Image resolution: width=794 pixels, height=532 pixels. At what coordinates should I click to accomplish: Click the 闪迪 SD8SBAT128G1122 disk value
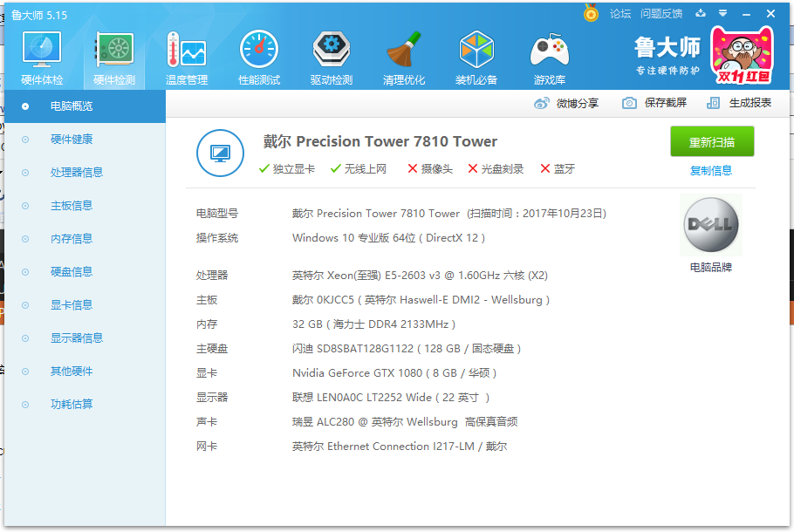(x=407, y=349)
